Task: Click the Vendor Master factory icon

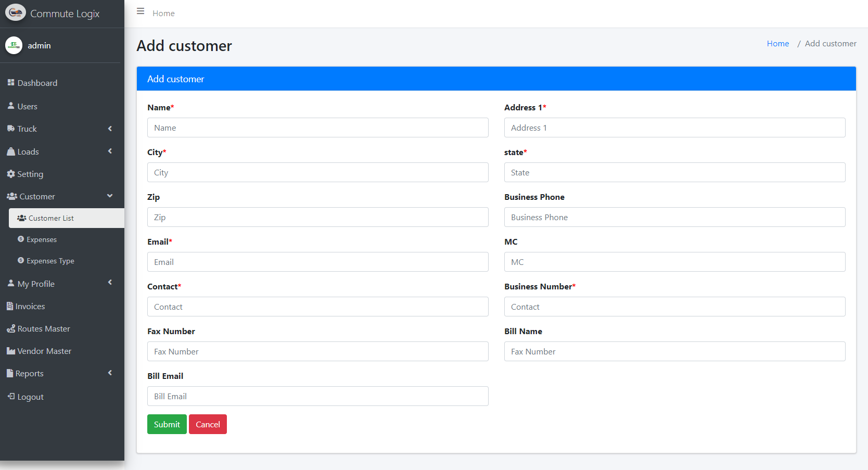Action: [11, 351]
